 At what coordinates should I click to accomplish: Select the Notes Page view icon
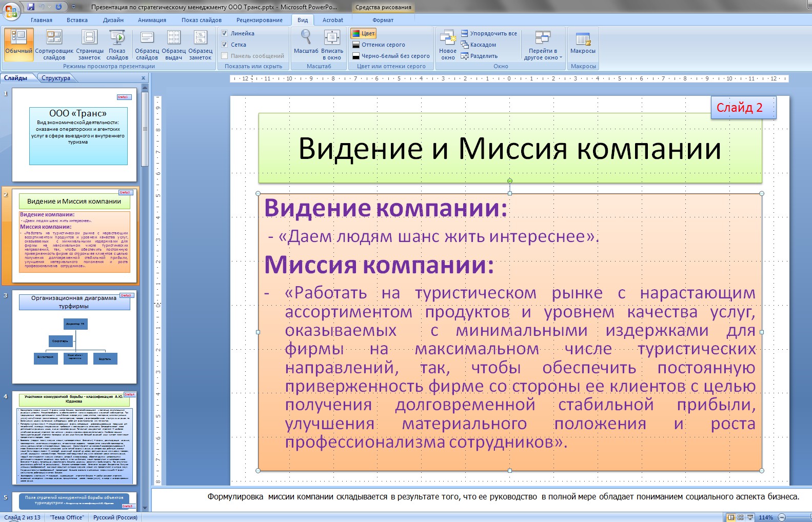point(89,45)
